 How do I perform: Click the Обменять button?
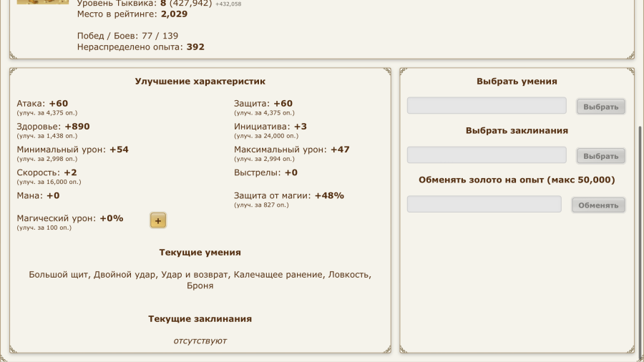[598, 205]
